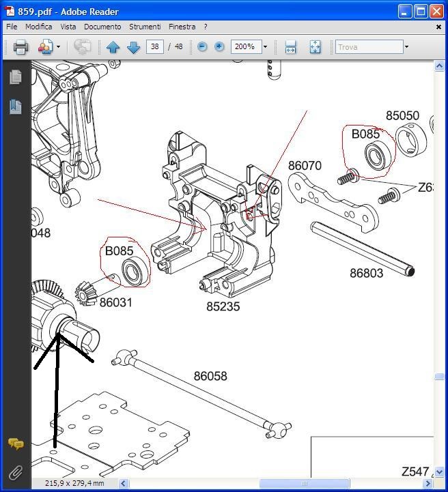This screenshot has width=448, height=492.
Task: Click the zoom in plus button
Action: 219,47
